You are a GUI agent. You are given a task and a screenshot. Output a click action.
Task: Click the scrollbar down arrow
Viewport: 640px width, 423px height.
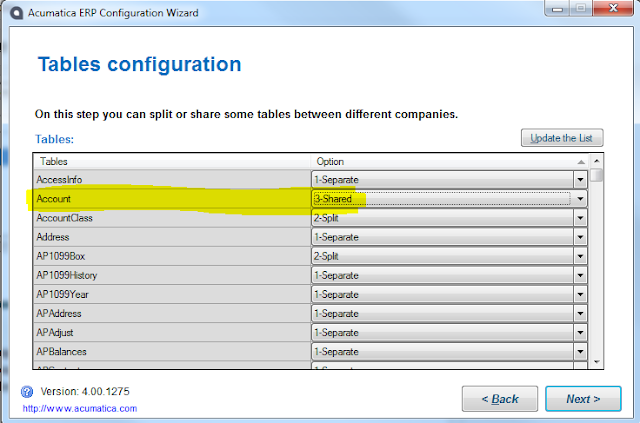coord(596,362)
